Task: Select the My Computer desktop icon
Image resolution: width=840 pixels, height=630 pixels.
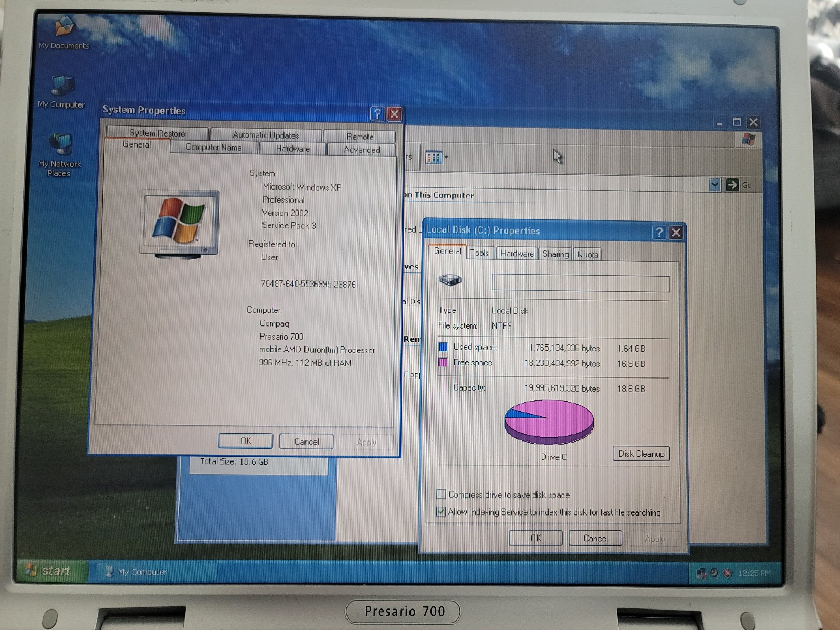Action: [61, 92]
